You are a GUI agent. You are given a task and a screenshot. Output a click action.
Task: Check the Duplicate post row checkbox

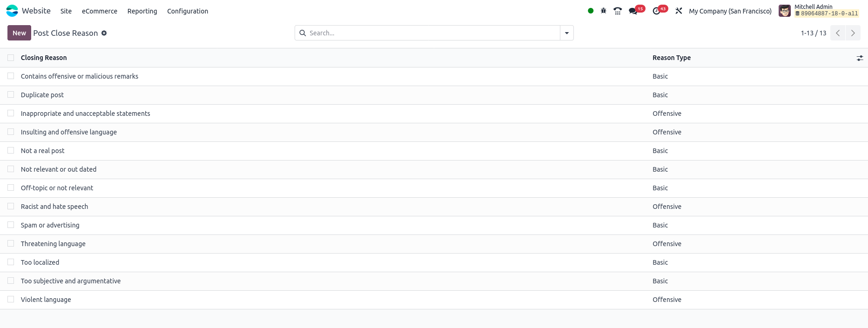[x=11, y=94]
